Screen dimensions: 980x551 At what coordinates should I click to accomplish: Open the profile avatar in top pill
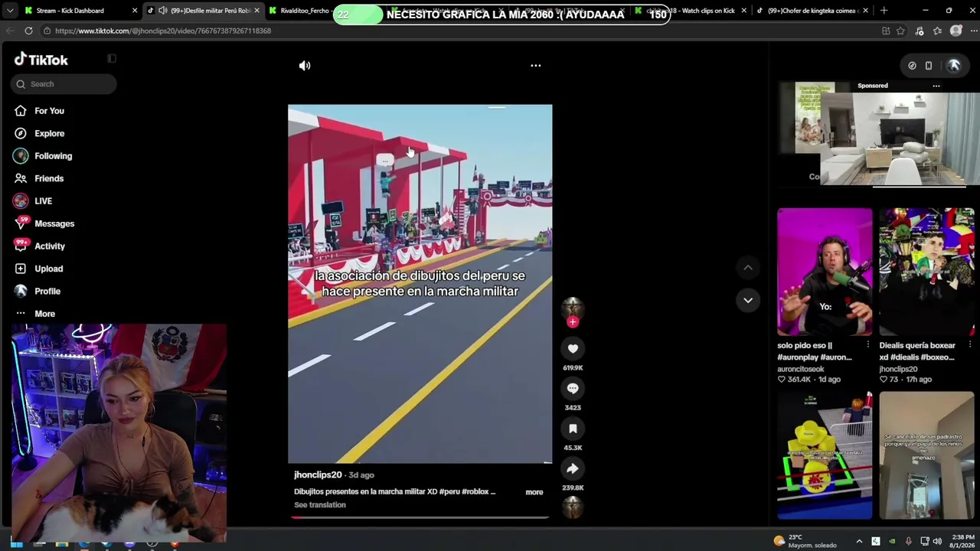coord(954,66)
